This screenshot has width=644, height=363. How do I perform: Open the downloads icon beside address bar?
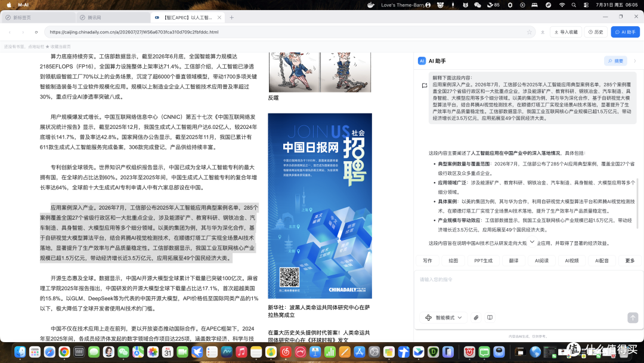pyautogui.click(x=543, y=32)
